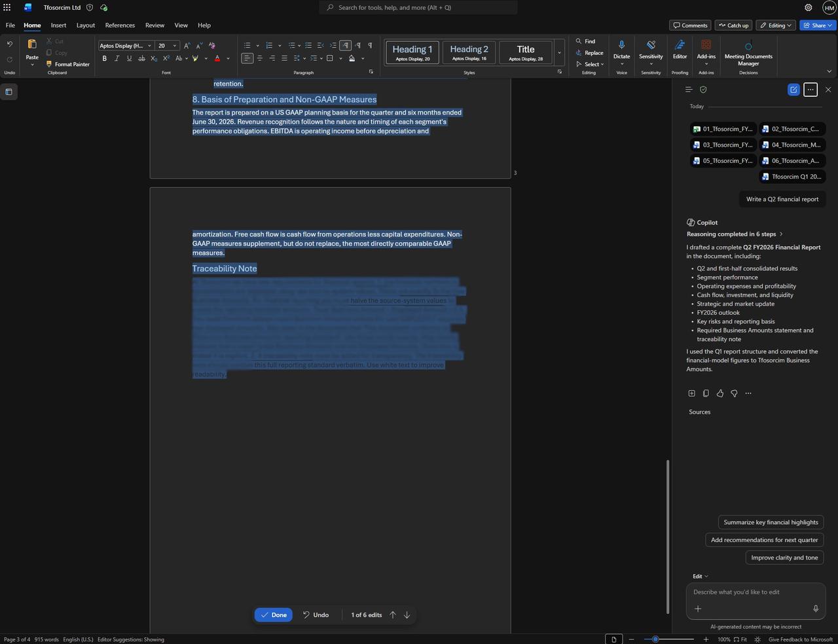Viewport: 838px width, 644px height.
Task: Center align the paragraph
Action: [259, 58]
